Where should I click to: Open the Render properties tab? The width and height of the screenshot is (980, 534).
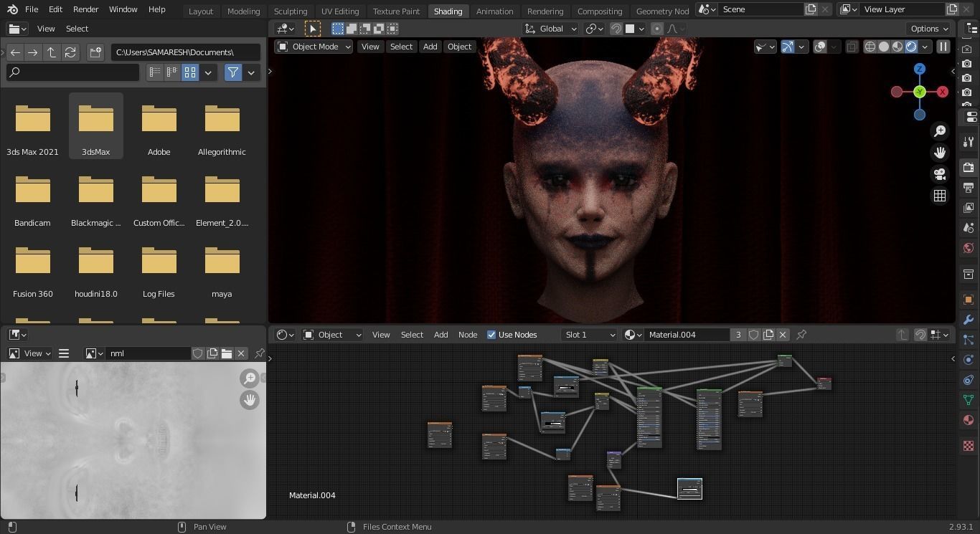point(969,168)
